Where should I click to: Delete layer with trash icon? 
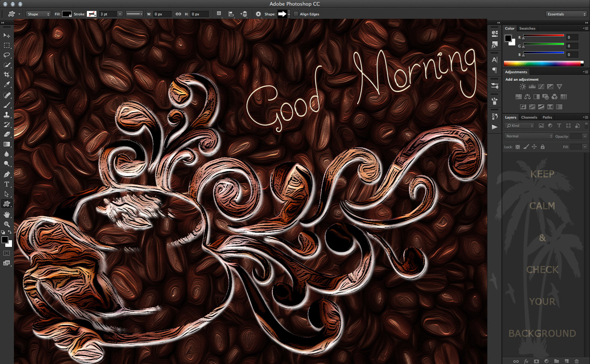pyautogui.click(x=576, y=361)
